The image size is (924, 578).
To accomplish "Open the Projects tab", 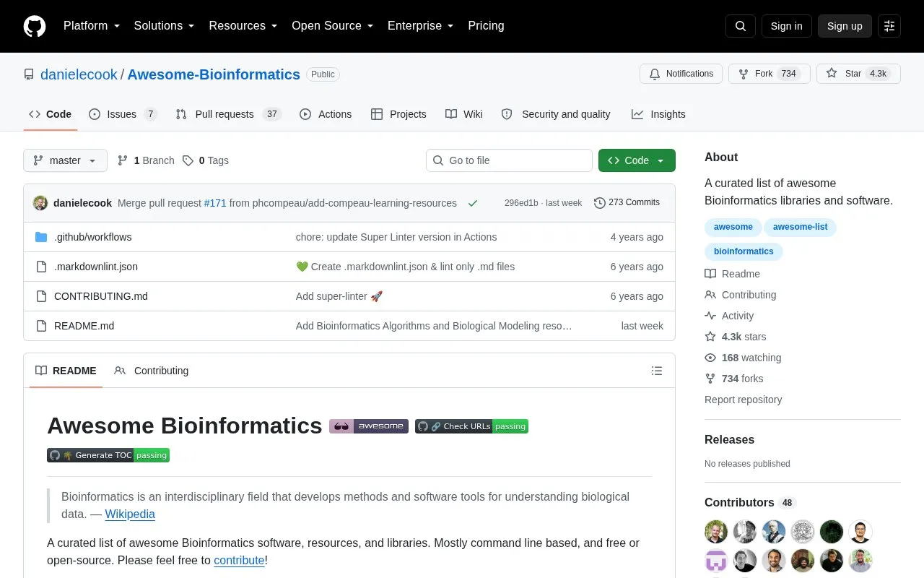I will coord(398,114).
